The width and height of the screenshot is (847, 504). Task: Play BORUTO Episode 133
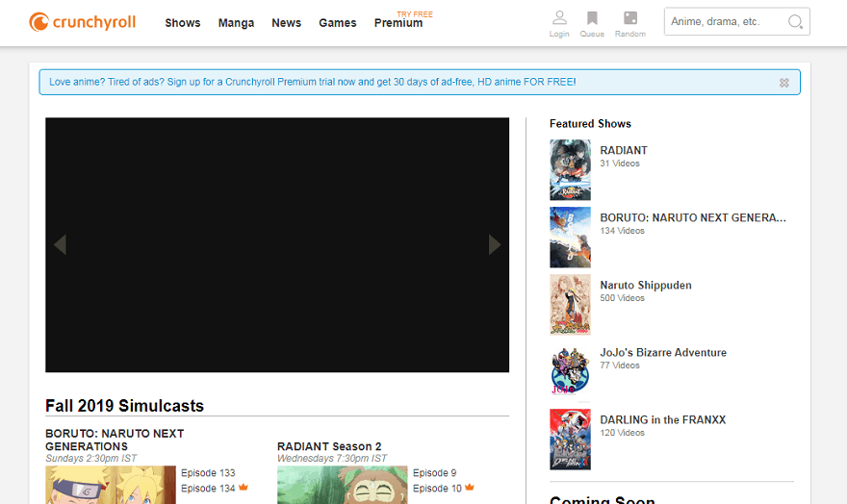coord(208,473)
